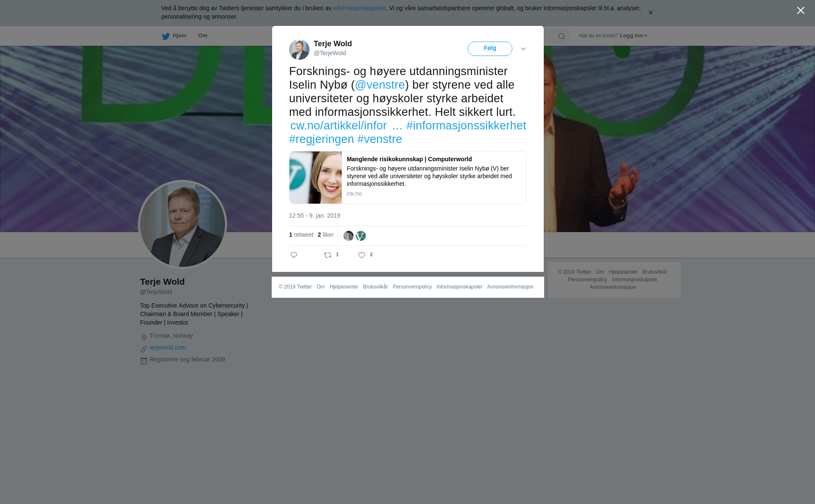This screenshot has height=504, width=815.
Task: Click the search magnifier icon
Action: tap(562, 36)
